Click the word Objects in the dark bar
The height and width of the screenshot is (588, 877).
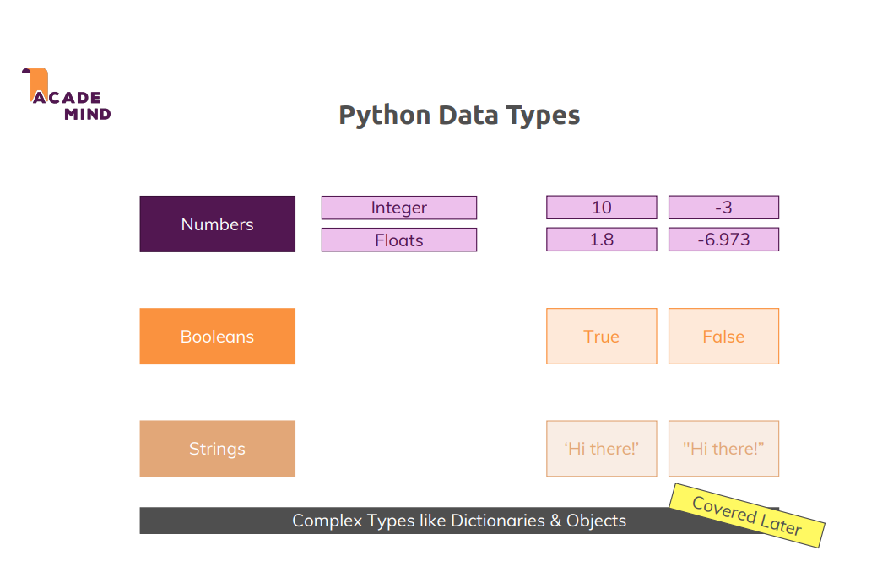pos(596,521)
